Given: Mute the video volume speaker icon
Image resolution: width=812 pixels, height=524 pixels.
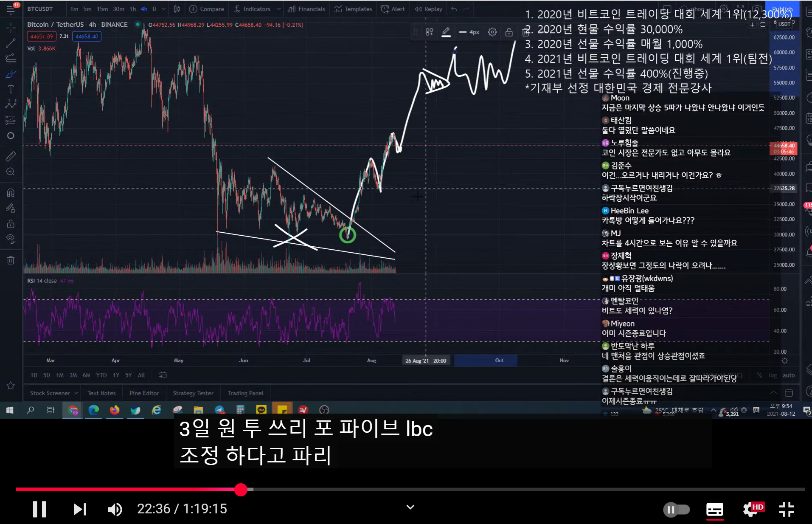Looking at the screenshot, I should coord(115,509).
